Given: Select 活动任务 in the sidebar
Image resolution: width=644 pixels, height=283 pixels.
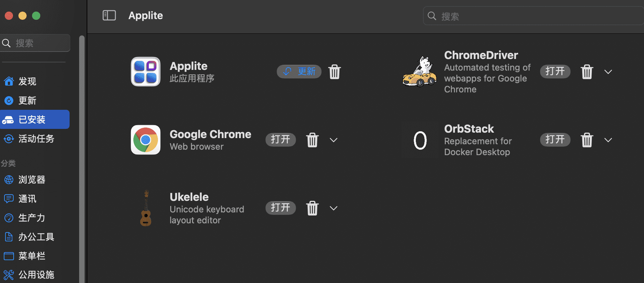Looking at the screenshot, I should [36, 139].
